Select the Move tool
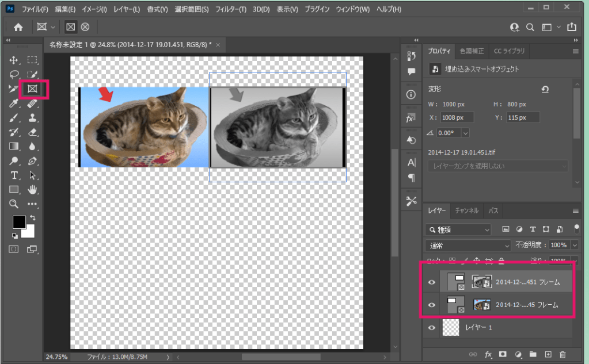 [x=14, y=60]
